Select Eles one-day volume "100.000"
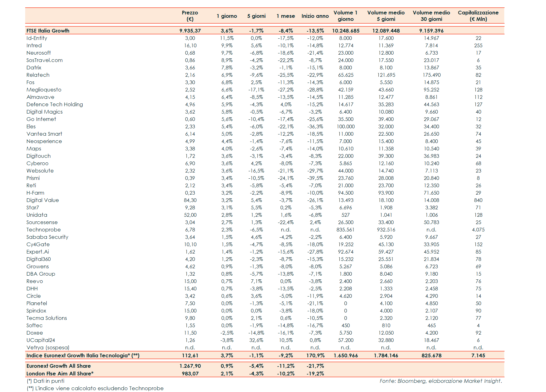Viewport: 546px width, 392px height. (346, 126)
